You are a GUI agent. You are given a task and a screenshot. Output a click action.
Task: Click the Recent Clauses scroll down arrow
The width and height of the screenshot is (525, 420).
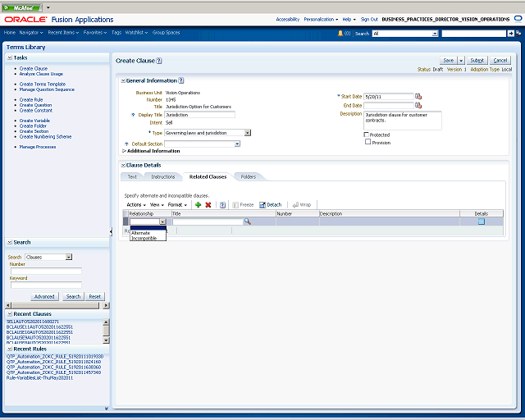[106, 340]
